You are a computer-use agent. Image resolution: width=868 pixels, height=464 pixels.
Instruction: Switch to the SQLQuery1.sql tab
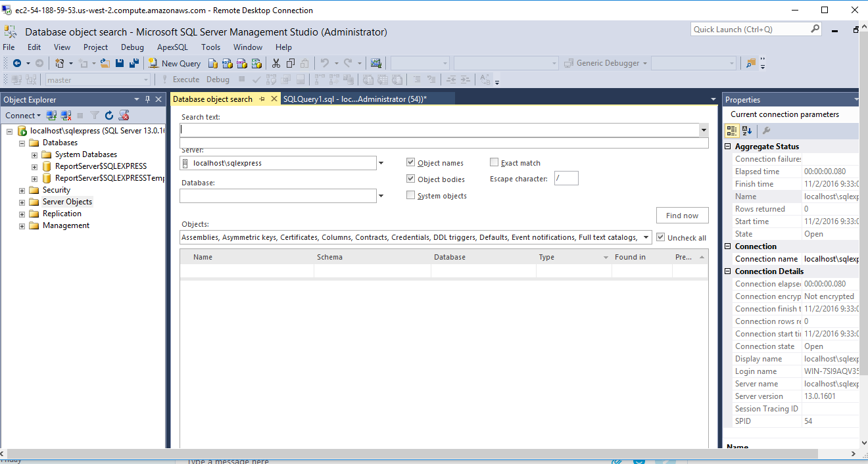pos(355,99)
